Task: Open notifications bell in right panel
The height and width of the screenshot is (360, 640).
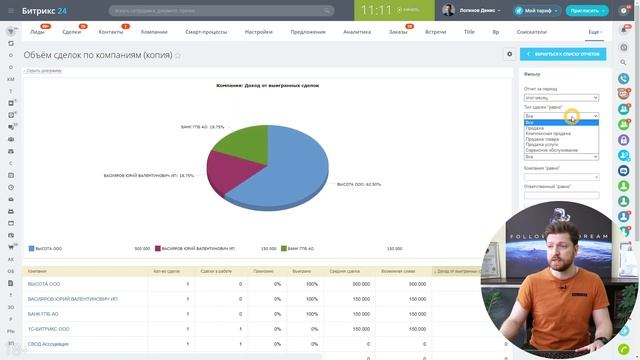Action: [x=624, y=30]
